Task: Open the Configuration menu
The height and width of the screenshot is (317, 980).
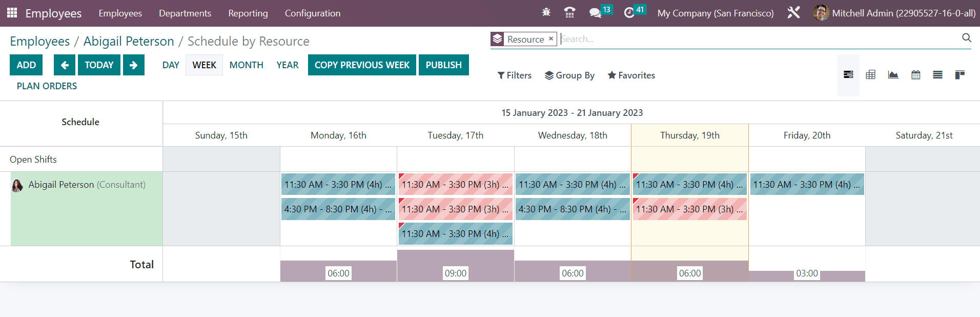Action: point(312,13)
